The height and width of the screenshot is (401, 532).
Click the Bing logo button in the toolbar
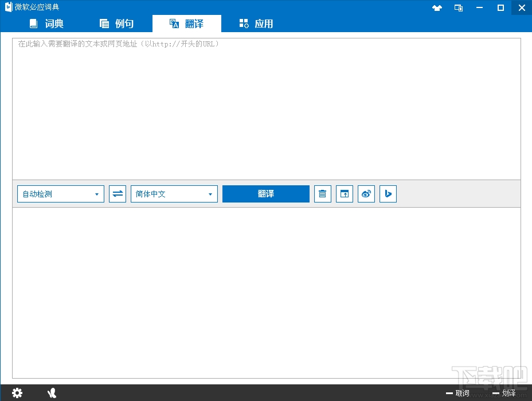(388, 194)
